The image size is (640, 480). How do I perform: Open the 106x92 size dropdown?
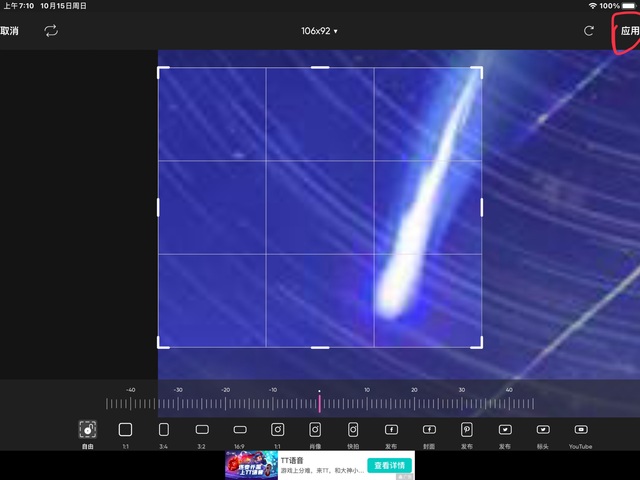tap(319, 31)
